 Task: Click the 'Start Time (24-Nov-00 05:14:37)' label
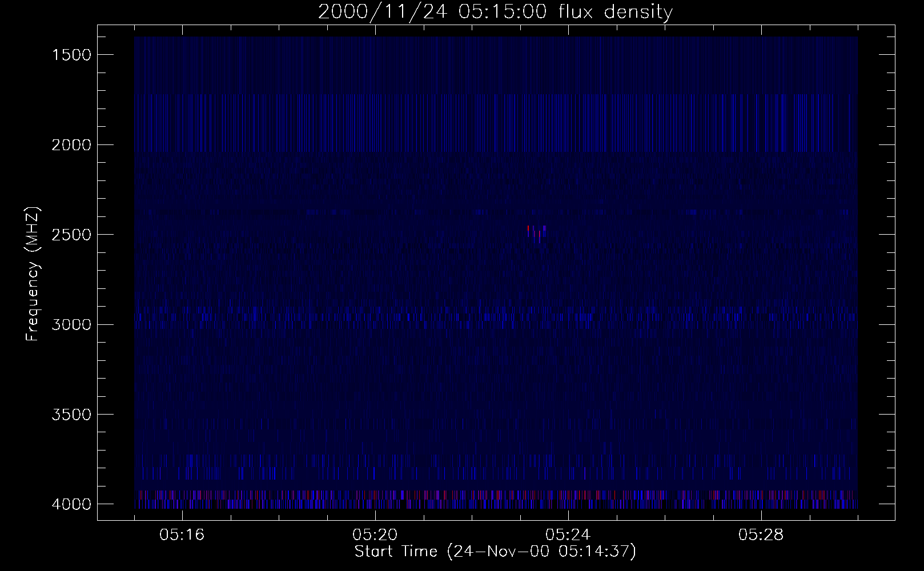pos(495,552)
